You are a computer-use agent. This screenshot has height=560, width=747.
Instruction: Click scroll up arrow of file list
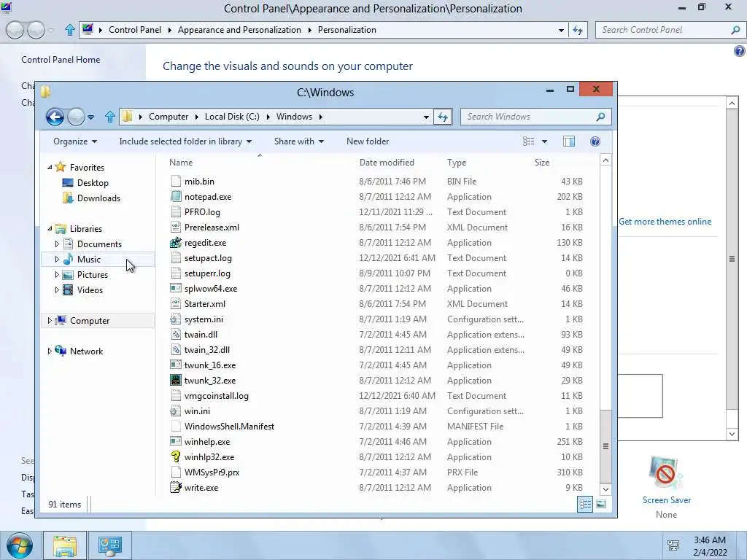click(x=605, y=160)
